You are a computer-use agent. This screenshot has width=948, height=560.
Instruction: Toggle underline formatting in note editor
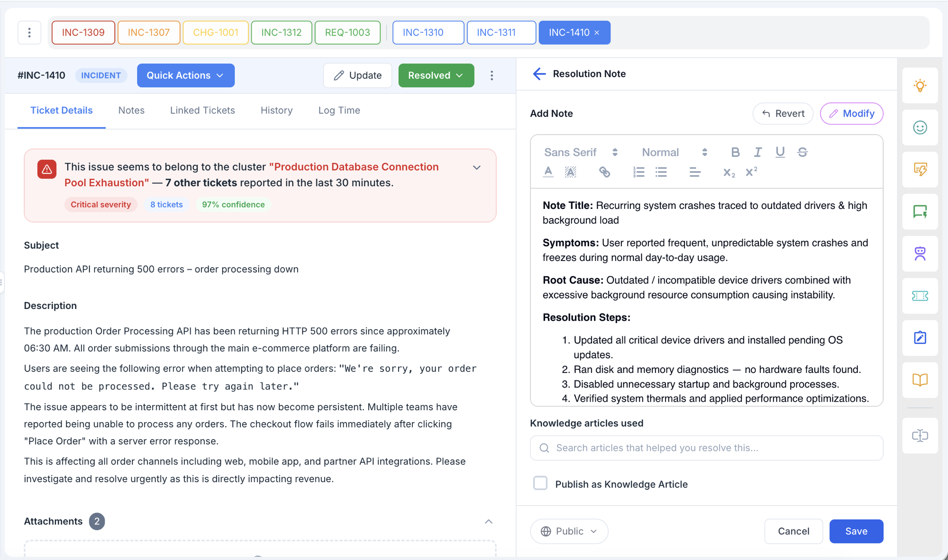click(780, 152)
